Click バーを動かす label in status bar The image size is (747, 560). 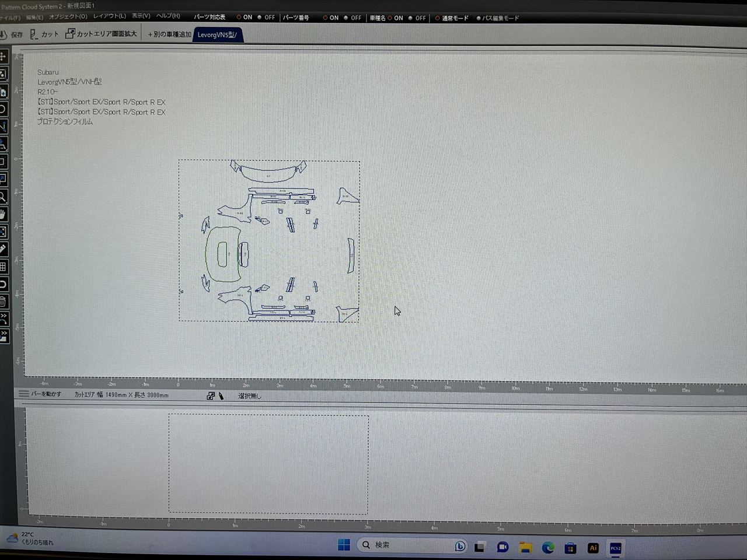click(46, 394)
